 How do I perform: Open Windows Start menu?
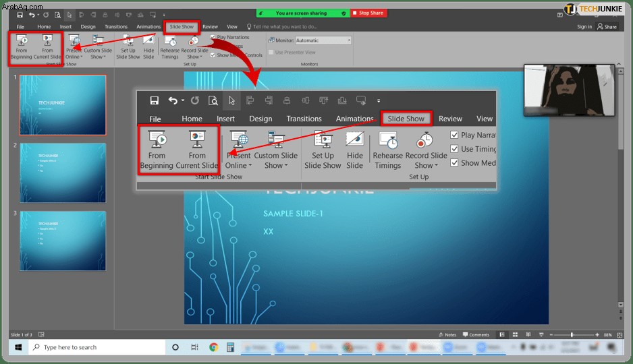tap(18, 347)
